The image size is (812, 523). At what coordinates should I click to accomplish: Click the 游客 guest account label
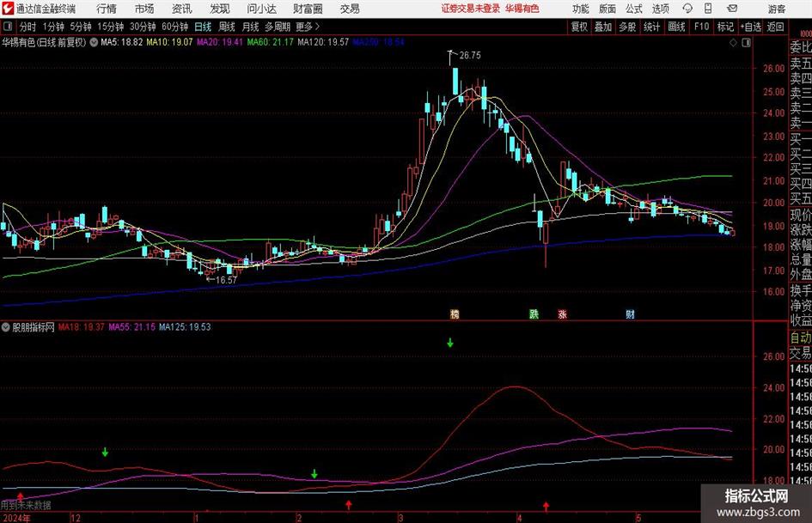tap(777, 9)
